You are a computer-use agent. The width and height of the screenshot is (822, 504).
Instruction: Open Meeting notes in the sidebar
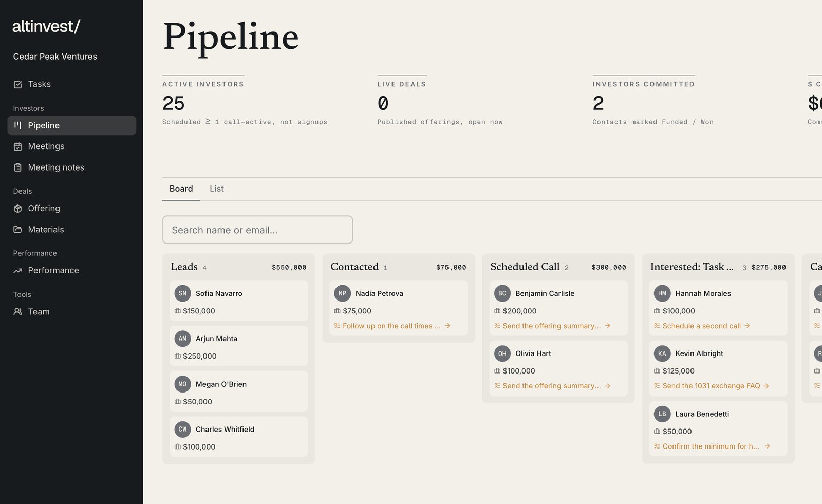(x=72, y=167)
